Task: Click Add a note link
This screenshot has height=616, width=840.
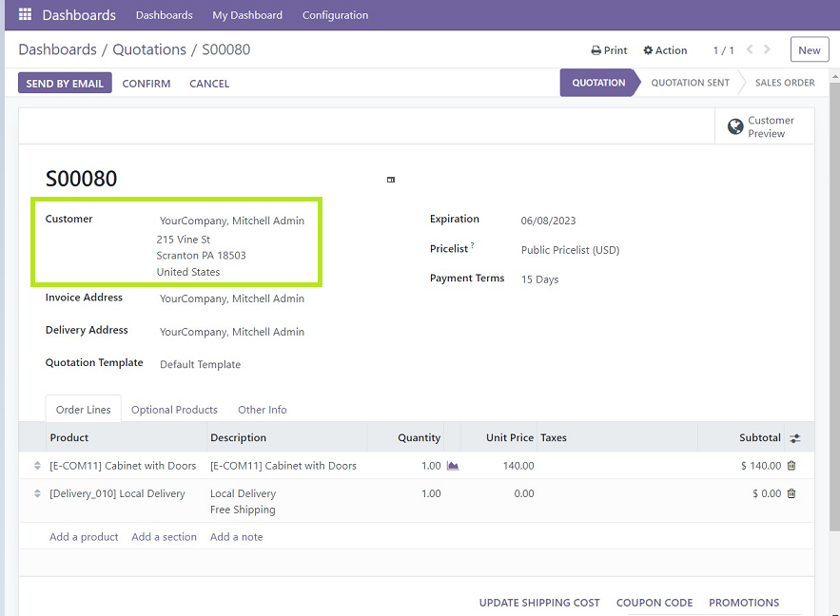Action: [x=236, y=537]
